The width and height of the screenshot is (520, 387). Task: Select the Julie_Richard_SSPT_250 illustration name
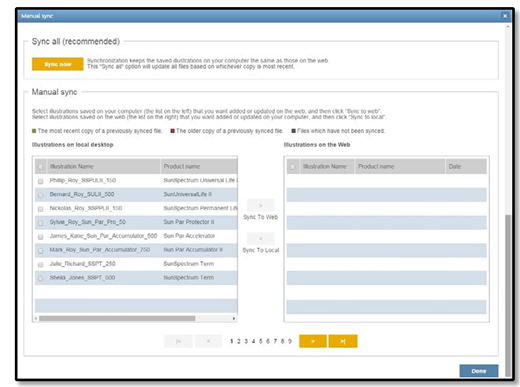point(82,264)
